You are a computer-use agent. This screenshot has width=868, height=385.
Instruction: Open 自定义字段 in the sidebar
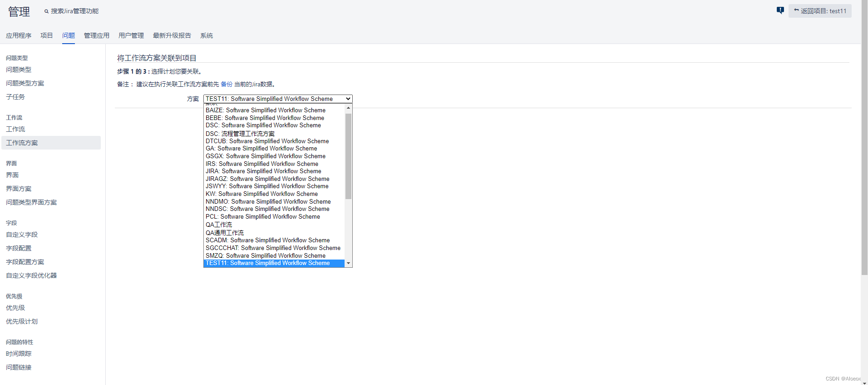pos(22,235)
